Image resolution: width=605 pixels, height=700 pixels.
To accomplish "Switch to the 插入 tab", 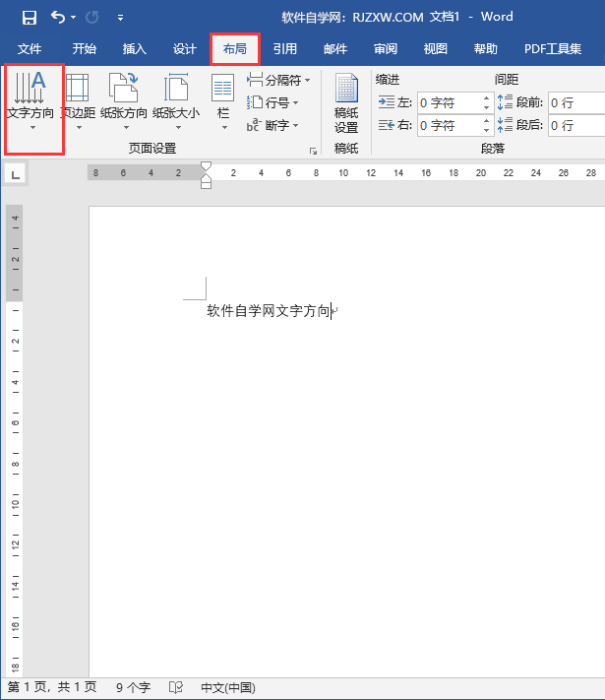I will pos(135,48).
